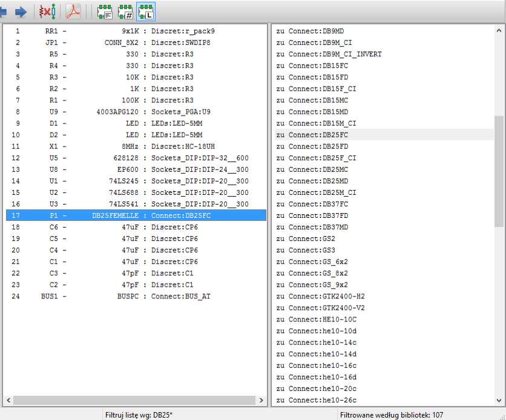
Task: Click status text Filtruj listę wg: DB25*
Action: click(x=139, y=415)
